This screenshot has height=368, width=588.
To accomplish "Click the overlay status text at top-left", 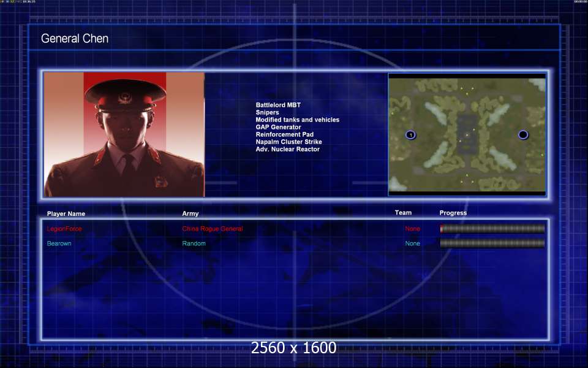I will click(18, 1).
